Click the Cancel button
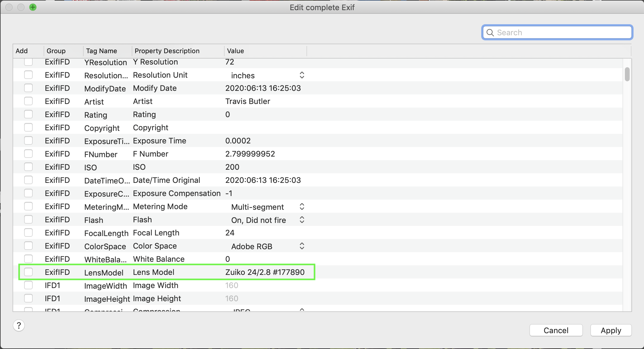 point(556,330)
